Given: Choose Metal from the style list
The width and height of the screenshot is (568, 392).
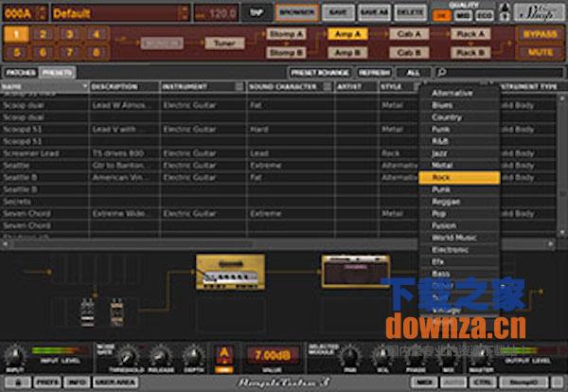Looking at the screenshot, I should click(459, 165).
